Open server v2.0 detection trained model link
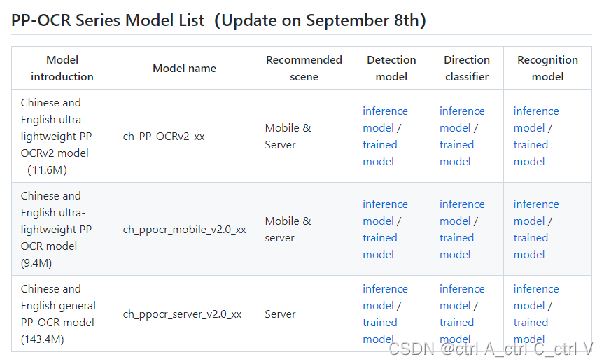The width and height of the screenshot is (604, 364). tap(379, 331)
